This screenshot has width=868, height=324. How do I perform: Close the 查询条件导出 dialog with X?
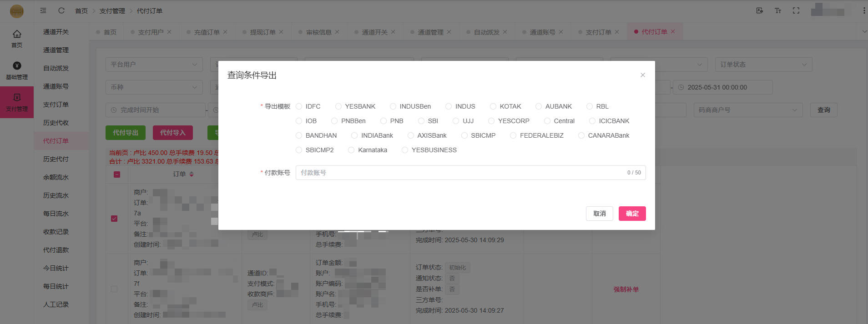pos(642,75)
